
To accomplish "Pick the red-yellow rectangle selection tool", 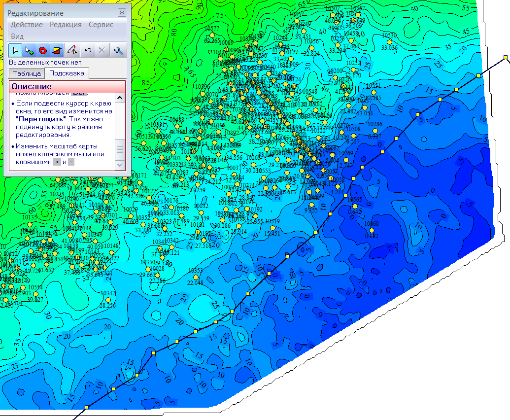I will [x=57, y=50].
